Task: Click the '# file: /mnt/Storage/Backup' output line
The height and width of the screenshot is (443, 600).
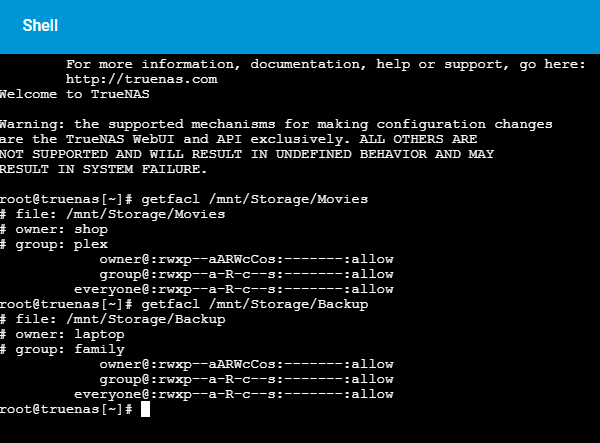Action: 112,319
